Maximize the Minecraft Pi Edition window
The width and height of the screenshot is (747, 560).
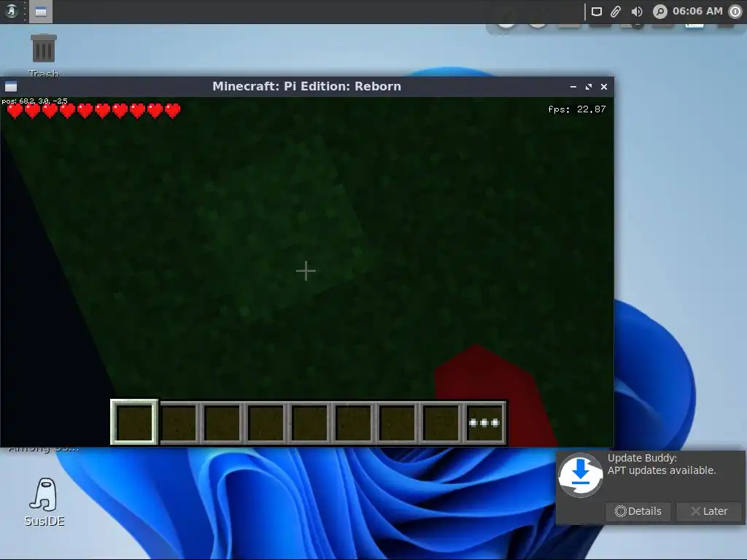[x=589, y=87]
